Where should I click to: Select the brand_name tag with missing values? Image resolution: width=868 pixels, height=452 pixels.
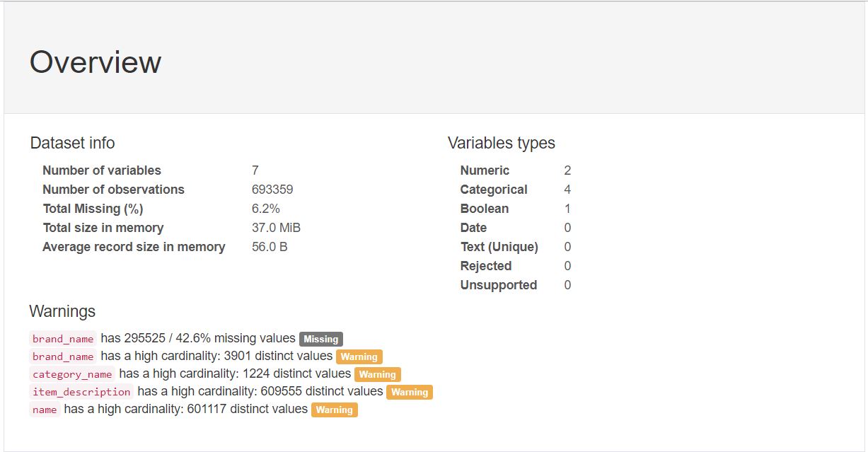[63, 339]
